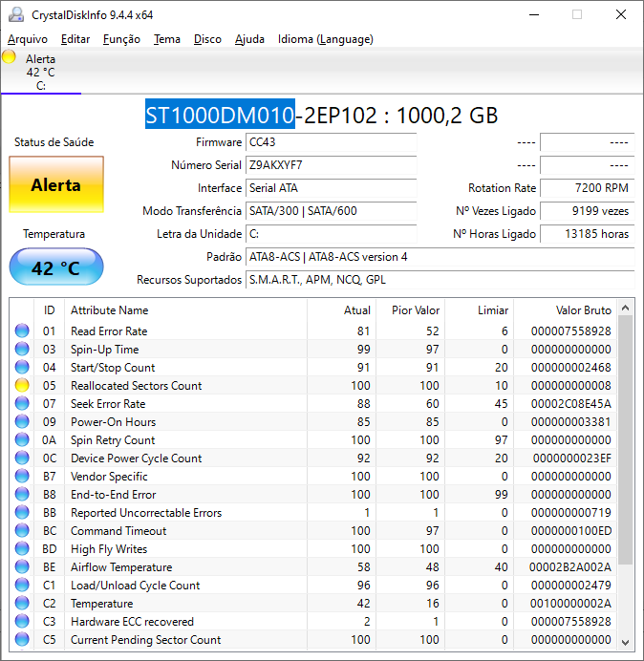The height and width of the screenshot is (661, 644).
Task: Click the blue status orb for Airflow Temperature
Action: [x=22, y=566]
